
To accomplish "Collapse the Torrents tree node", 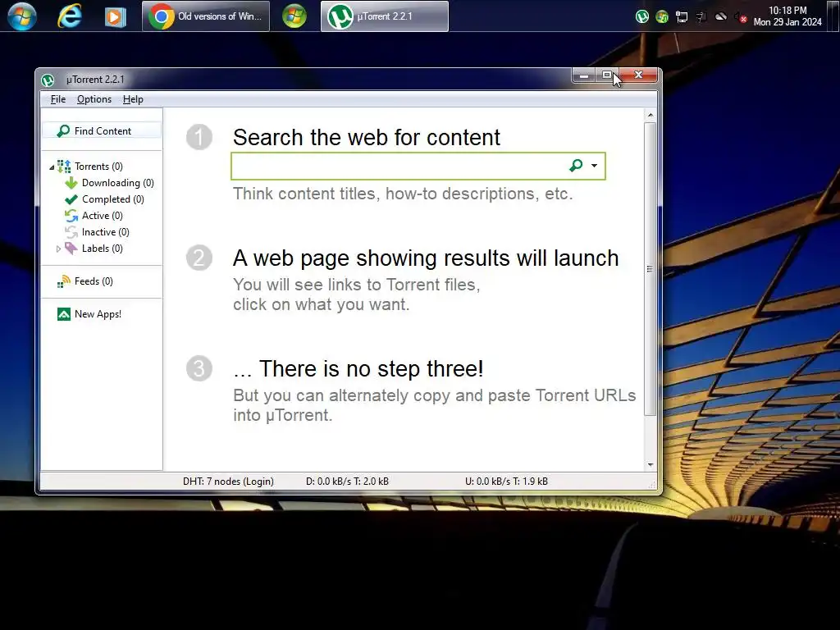I will [52, 167].
